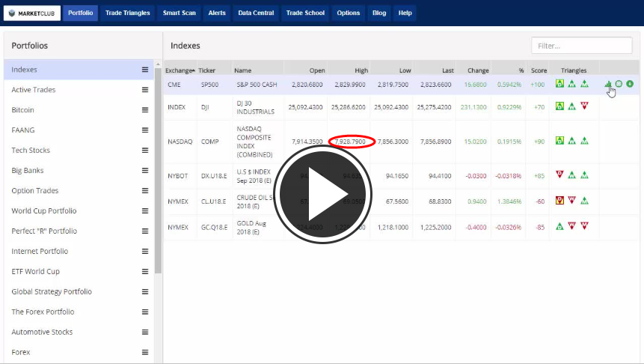Click DX.U18.E monthly triangle icon
The height and width of the screenshot is (364, 644).
tap(584, 175)
